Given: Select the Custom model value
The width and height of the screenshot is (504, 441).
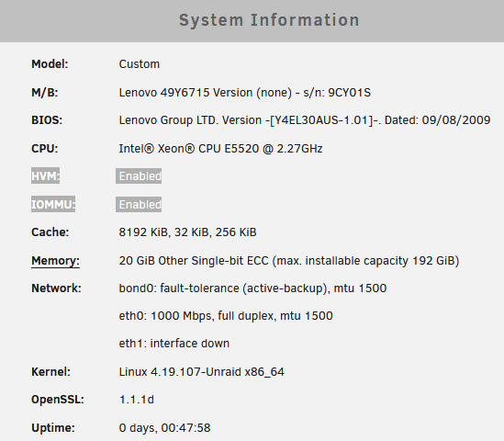Looking at the screenshot, I should (x=140, y=64).
